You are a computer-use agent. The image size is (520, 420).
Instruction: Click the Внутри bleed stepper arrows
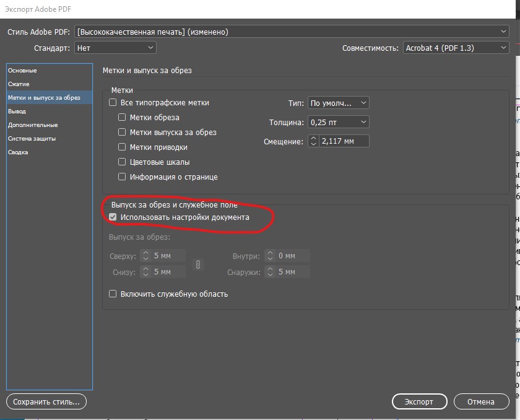pyautogui.click(x=271, y=256)
